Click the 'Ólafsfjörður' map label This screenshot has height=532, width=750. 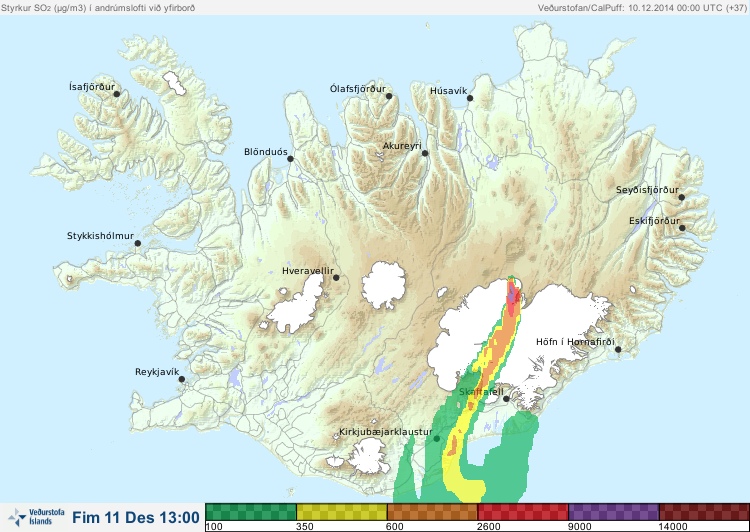[358, 89]
